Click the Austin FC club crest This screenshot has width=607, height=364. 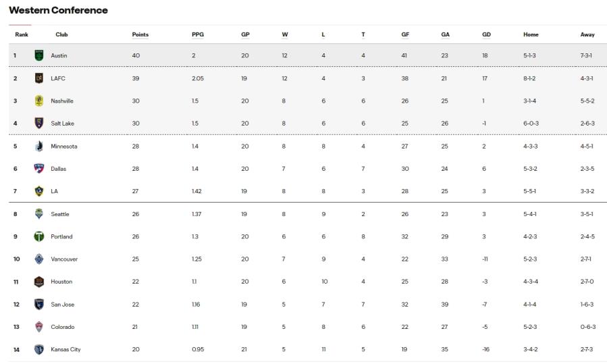point(39,55)
